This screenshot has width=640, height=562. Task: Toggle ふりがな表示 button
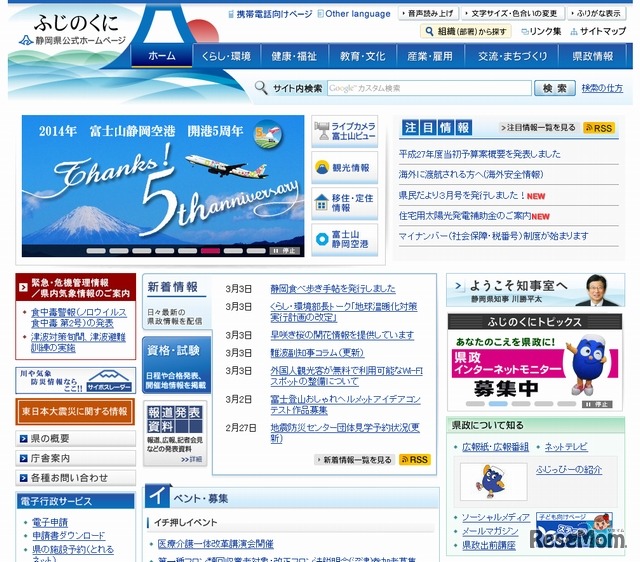596,13
